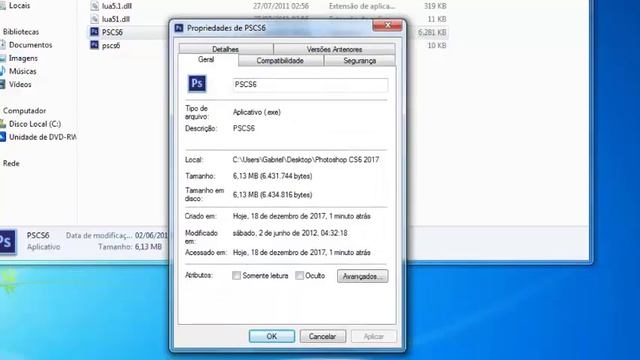Click the PSCS6 file icon in Explorer list
Image resolution: width=640 pixels, height=360 pixels.
[94, 32]
